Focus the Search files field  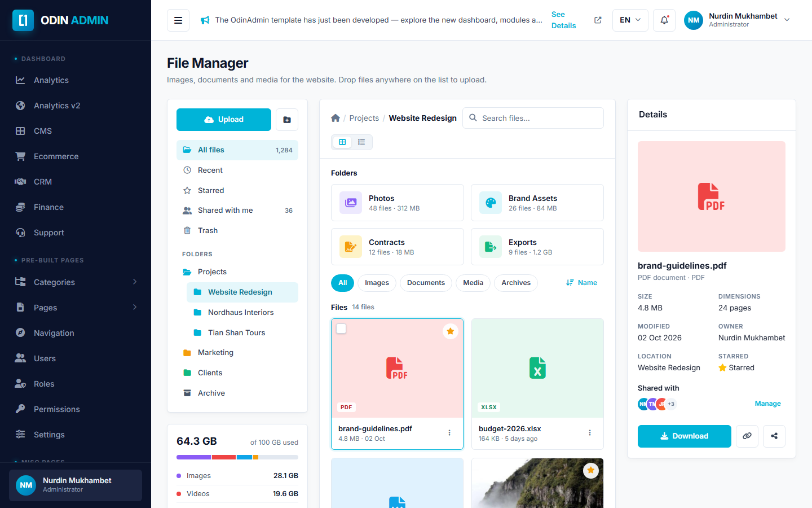(533, 118)
